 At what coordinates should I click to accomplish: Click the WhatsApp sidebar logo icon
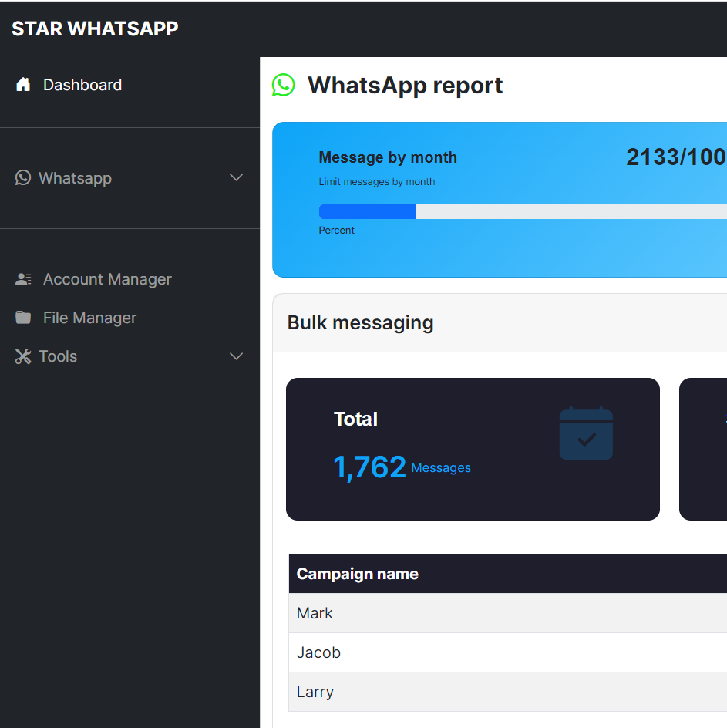point(23,178)
